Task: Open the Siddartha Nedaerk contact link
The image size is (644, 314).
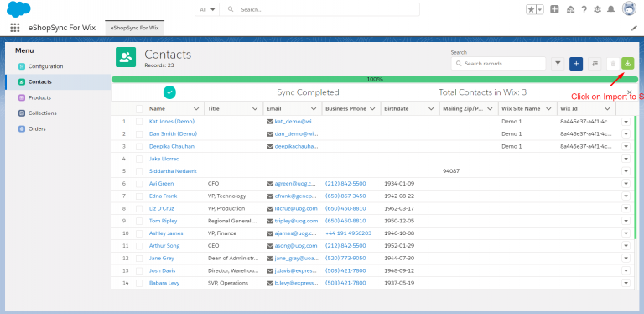Action: click(x=173, y=171)
